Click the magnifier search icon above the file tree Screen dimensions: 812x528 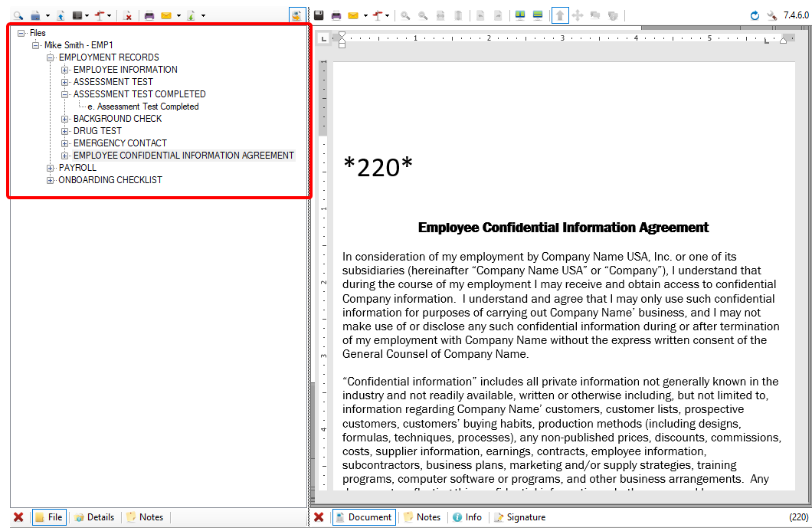click(18, 15)
